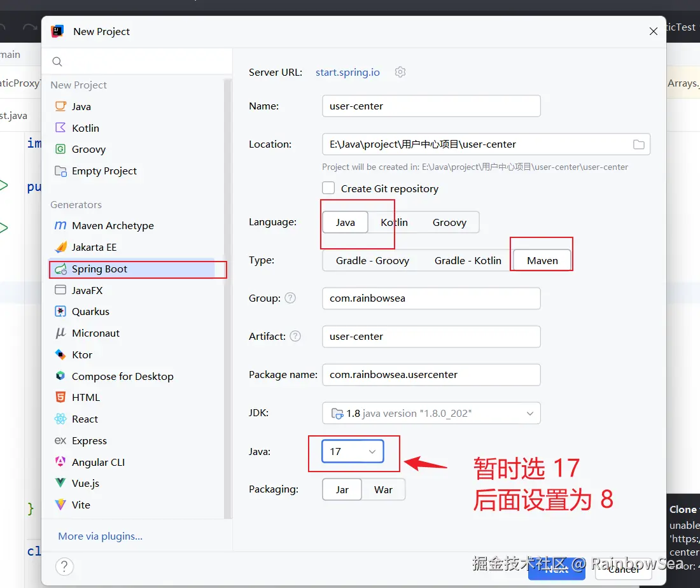This screenshot has height=588, width=700.
Task: Open dialog help question mark button
Action: pos(64,566)
